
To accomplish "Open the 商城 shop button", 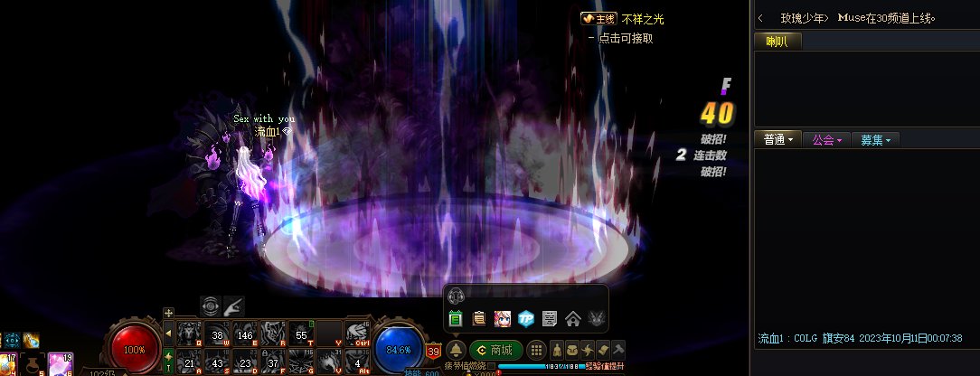I will coord(495,350).
